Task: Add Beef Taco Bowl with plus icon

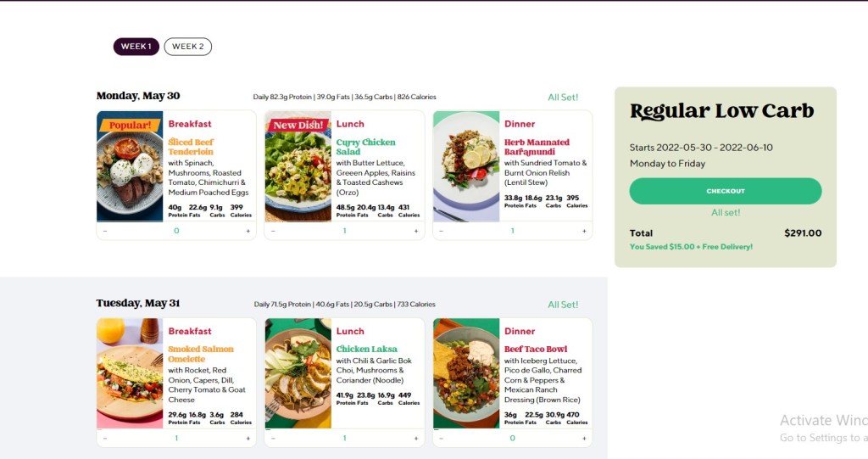Action: click(x=584, y=439)
